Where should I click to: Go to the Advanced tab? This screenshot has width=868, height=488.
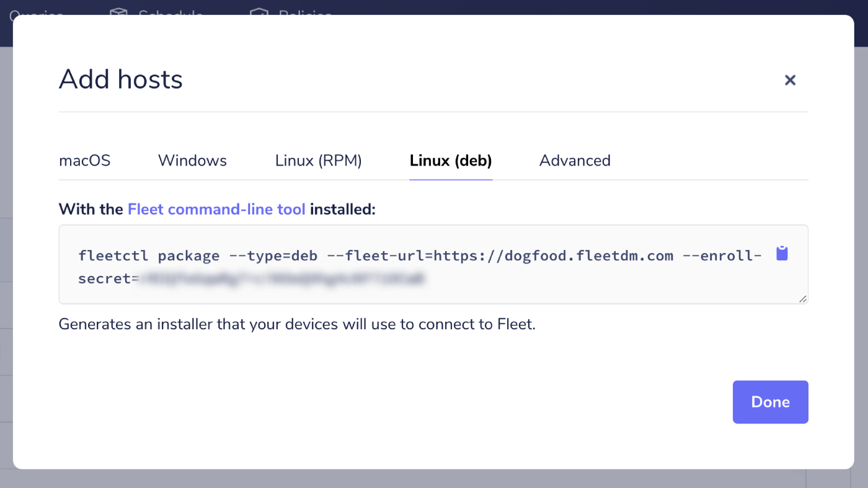[x=575, y=161]
